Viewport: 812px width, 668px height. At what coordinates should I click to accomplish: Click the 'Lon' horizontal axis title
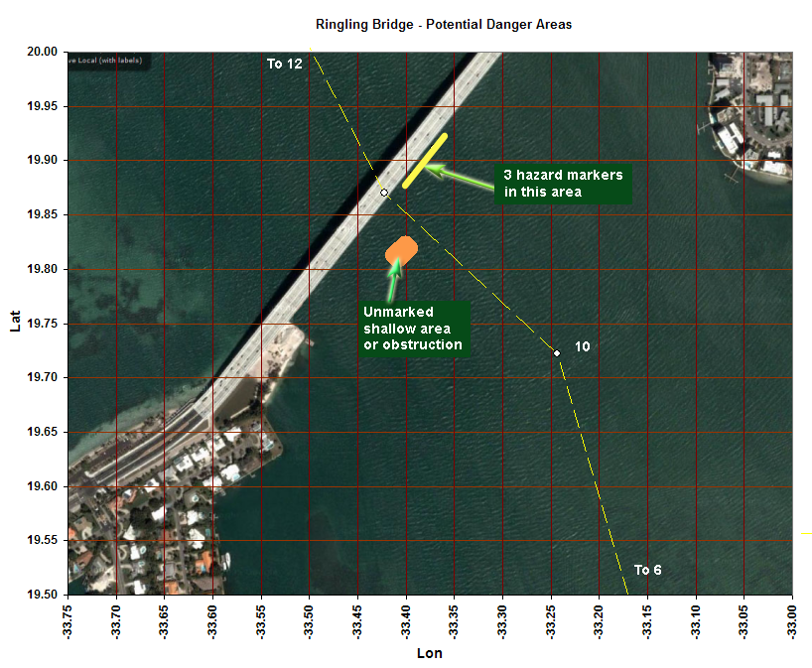click(429, 654)
